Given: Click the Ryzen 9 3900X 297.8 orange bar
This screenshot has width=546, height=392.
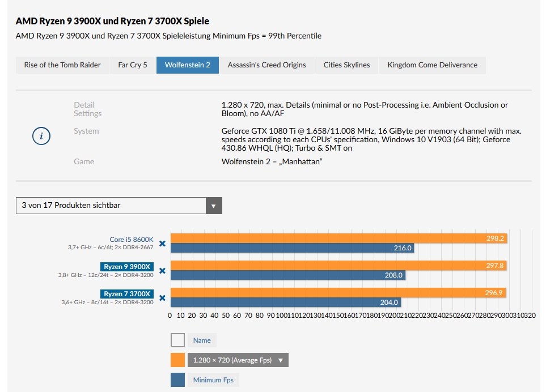Looking at the screenshot, I should pyautogui.click(x=338, y=265).
